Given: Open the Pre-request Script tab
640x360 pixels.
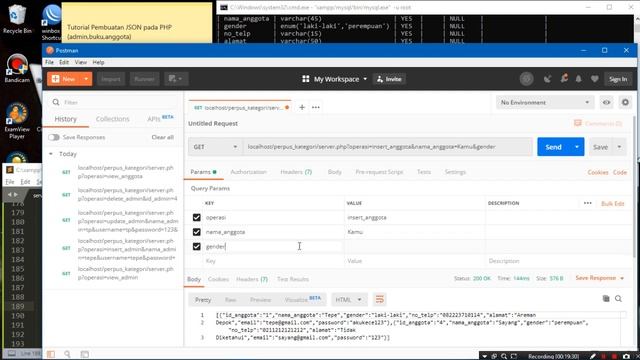Looking at the screenshot, I should 379,172.
